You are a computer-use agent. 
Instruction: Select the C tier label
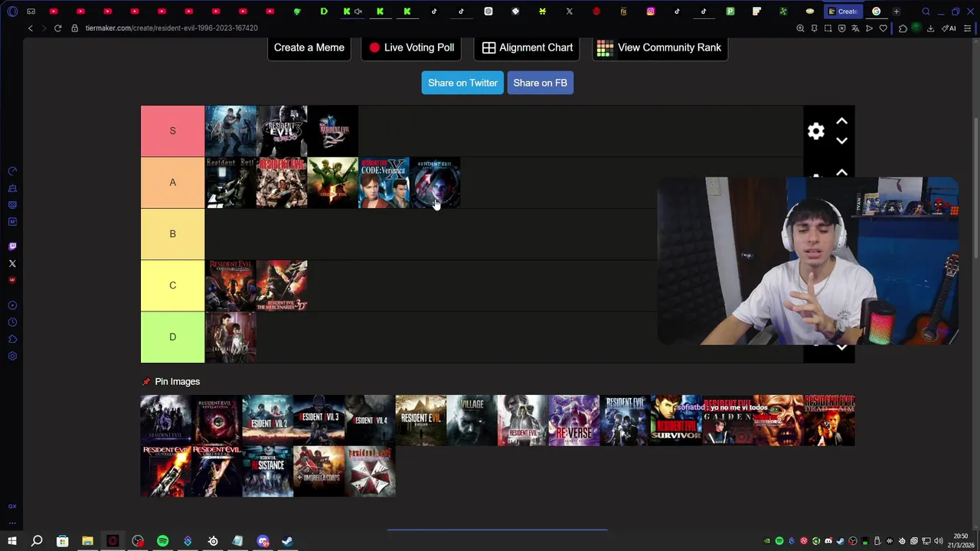172,285
